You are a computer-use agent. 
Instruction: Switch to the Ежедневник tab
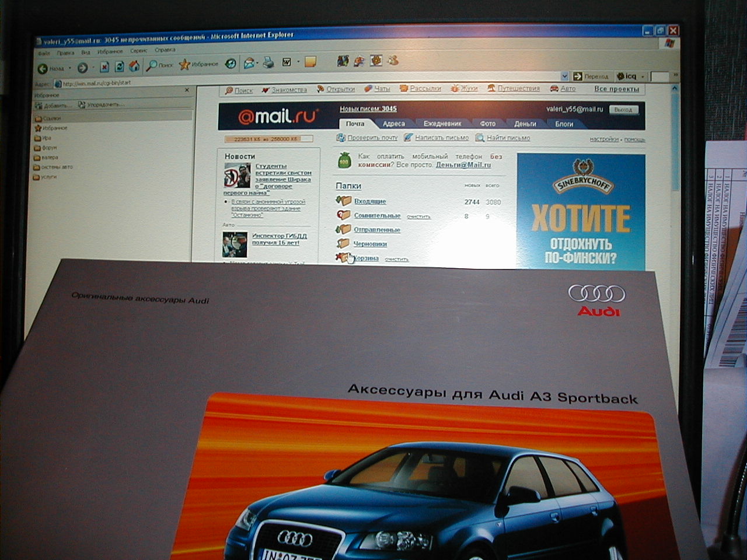442,124
